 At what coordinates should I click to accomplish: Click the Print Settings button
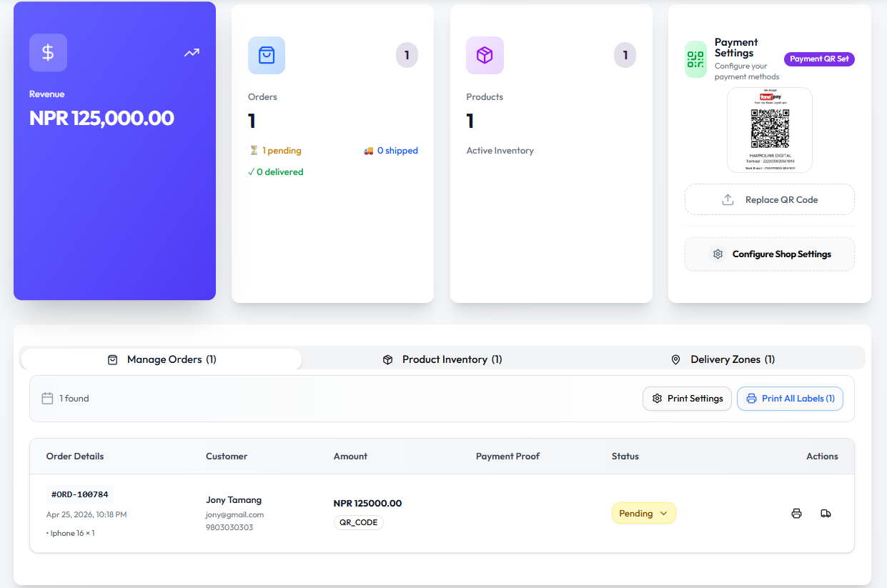coord(687,399)
